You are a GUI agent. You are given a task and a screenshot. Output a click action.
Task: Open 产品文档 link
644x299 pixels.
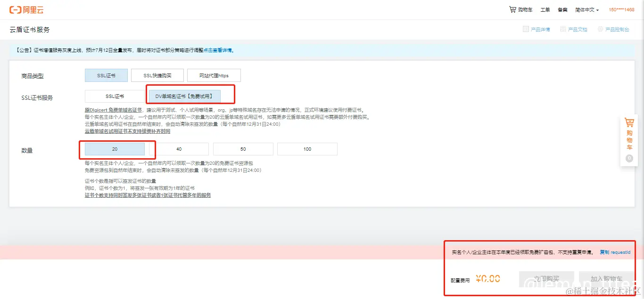click(x=574, y=29)
